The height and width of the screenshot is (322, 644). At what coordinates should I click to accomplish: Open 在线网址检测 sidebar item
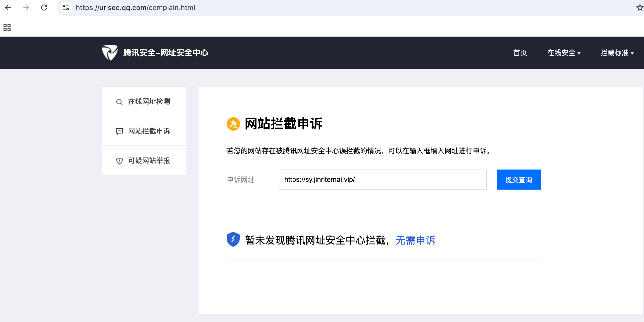coord(149,102)
